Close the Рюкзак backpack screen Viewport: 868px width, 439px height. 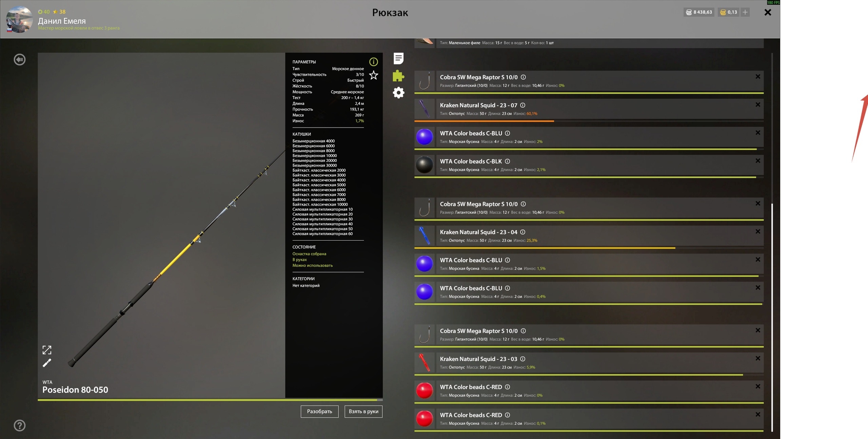click(768, 12)
